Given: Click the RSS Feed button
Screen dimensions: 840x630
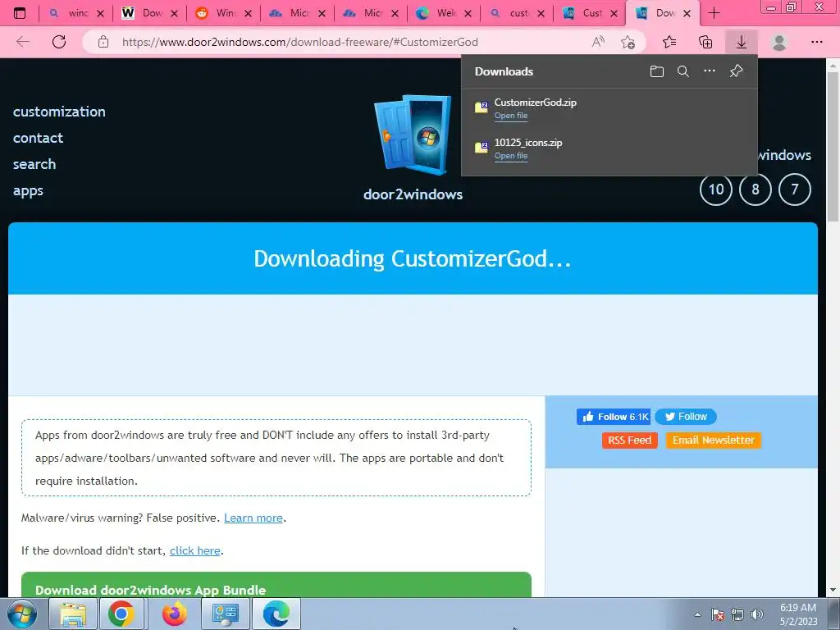Looking at the screenshot, I should 629,441.
